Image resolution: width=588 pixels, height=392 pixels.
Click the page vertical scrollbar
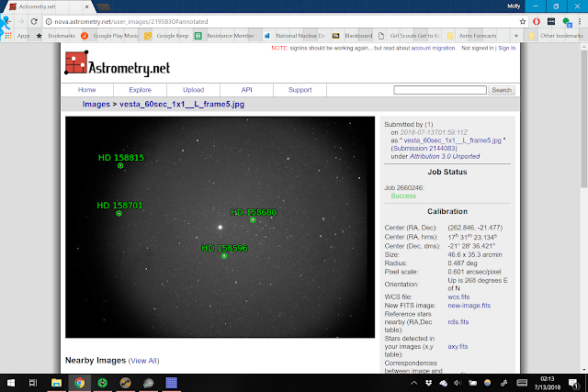pos(584,207)
